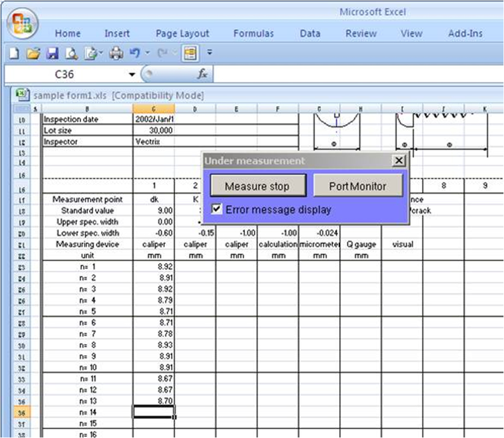Open the Undo history dropdown arrow

click(x=147, y=52)
